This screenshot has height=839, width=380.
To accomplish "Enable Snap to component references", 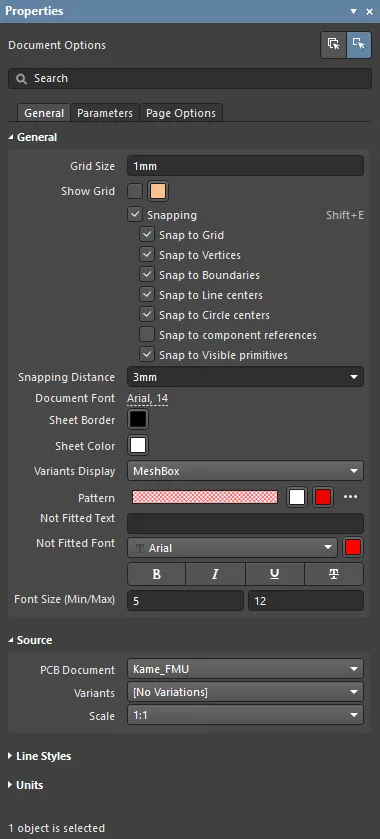I will point(147,335).
